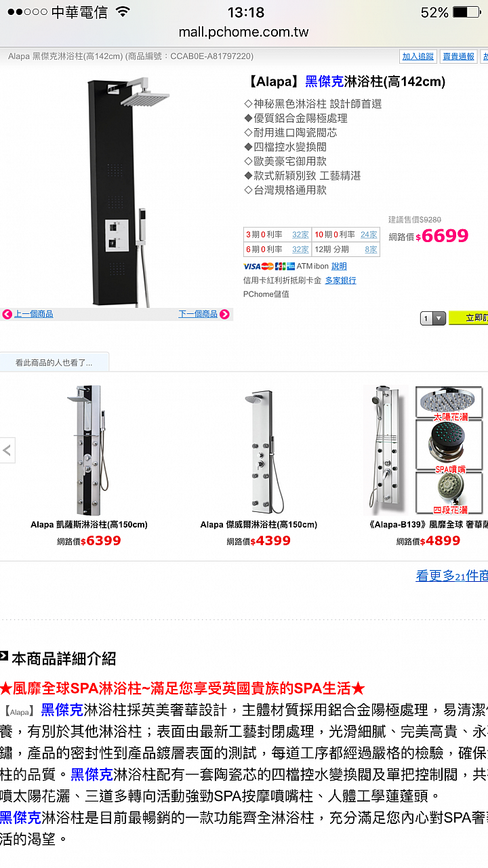Screen dimensions: 488x868
Task: Tap the carousel left arrow chevron
Action: (7, 450)
